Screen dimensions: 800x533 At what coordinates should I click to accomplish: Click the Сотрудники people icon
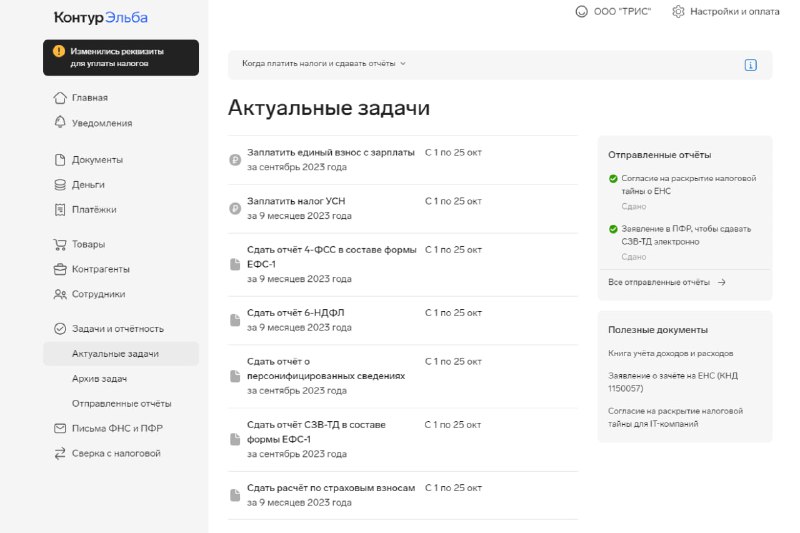pyautogui.click(x=60, y=294)
